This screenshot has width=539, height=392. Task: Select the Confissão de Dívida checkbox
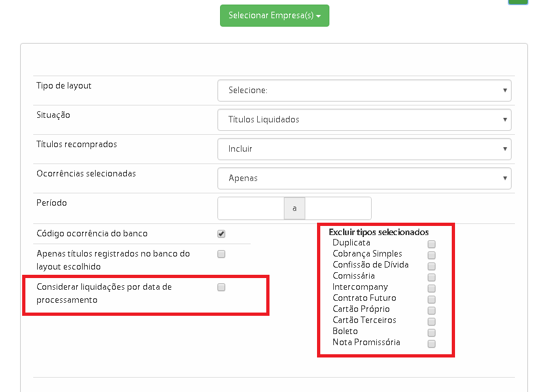(432, 266)
